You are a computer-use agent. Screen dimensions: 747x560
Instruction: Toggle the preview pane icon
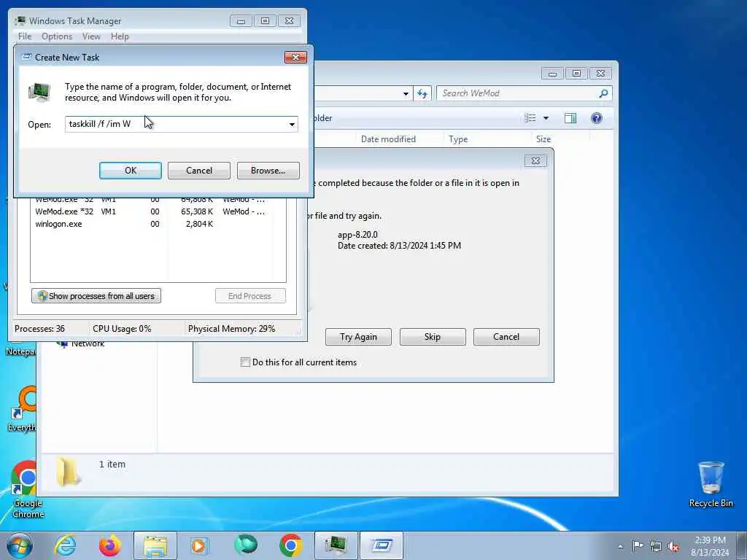[x=570, y=118]
